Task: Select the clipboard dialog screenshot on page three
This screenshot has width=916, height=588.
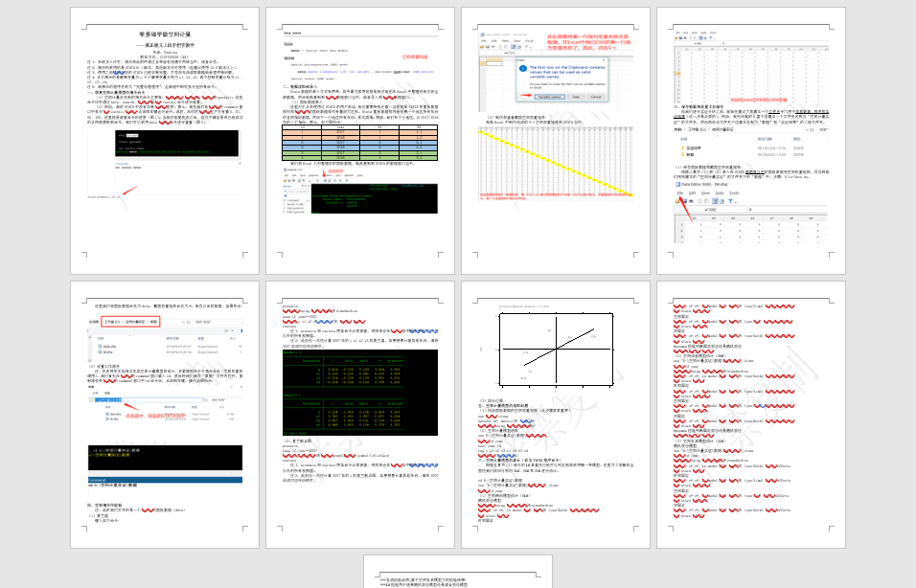Action: [x=556, y=72]
